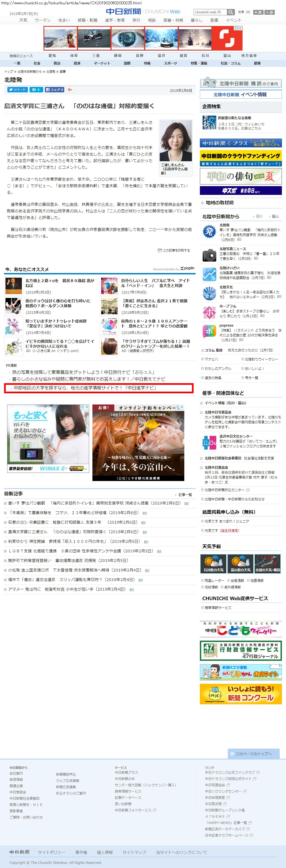Image resolution: width=286 pixels, height=868 pixels.
Task: Click the Tweet share button
Action: pos(17,90)
